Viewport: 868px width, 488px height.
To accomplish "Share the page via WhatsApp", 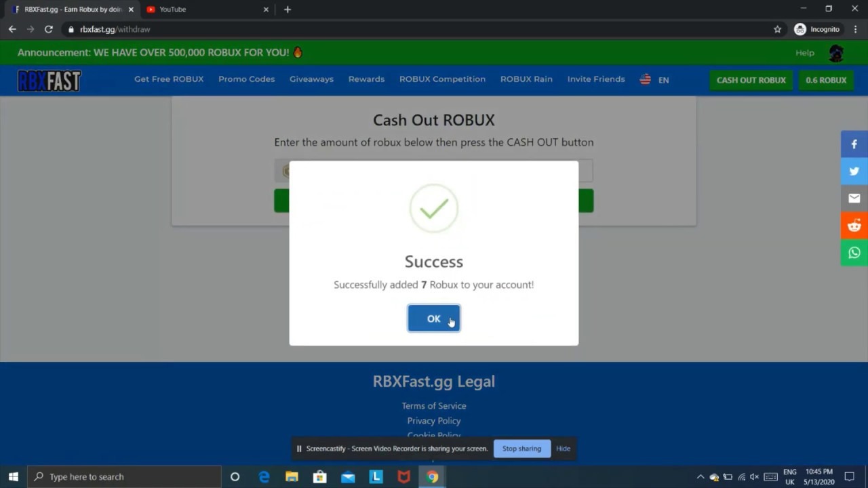I will coord(854,252).
